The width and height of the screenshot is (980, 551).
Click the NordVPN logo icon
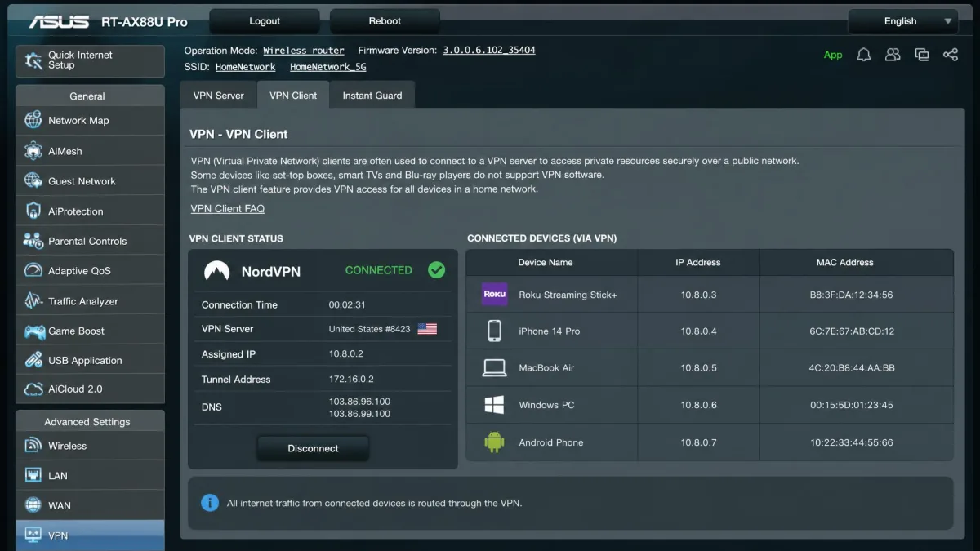(x=216, y=271)
